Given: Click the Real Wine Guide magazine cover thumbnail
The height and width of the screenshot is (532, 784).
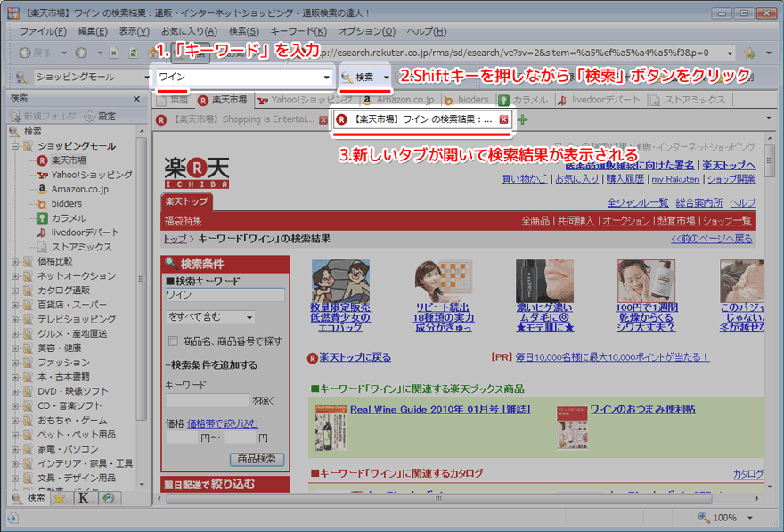Looking at the screenshot, I should coord(331,428).
